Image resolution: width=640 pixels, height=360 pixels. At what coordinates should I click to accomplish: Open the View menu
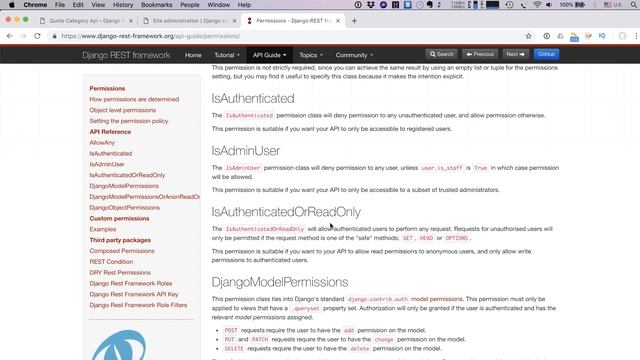coord(98,5)
